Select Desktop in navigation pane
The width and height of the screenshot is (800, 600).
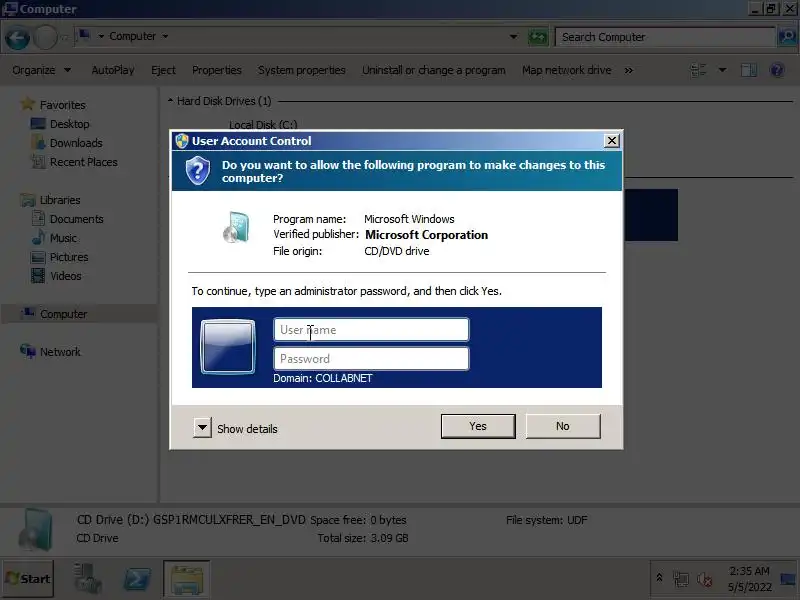[69, 124]
